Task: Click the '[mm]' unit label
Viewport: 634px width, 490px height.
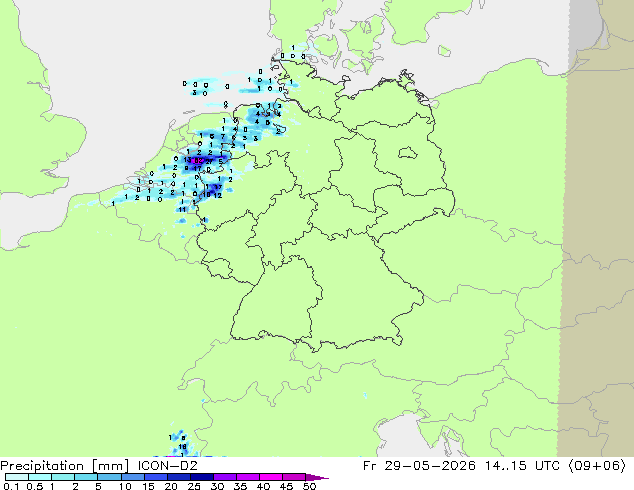Action: tap(110, 466)
